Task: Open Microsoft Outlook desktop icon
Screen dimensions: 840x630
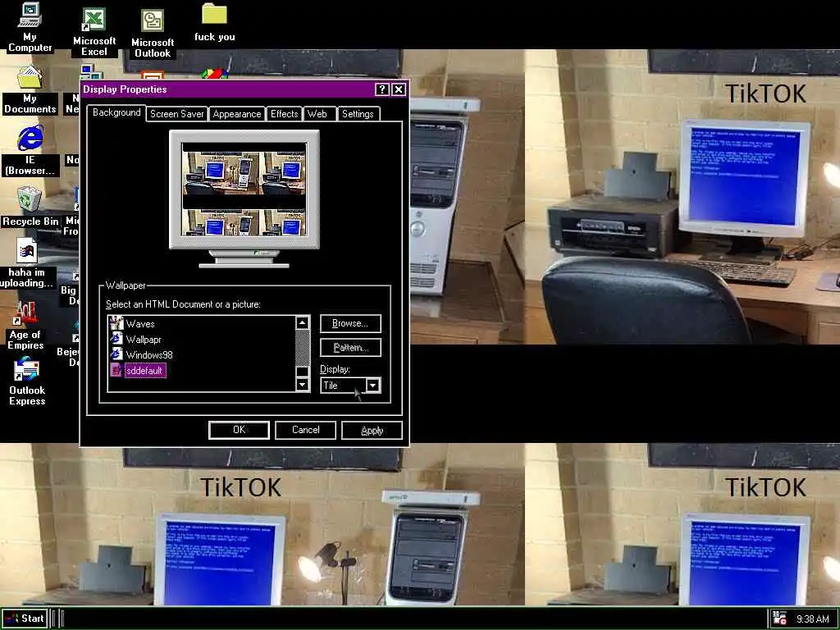Action: [152, 33]
